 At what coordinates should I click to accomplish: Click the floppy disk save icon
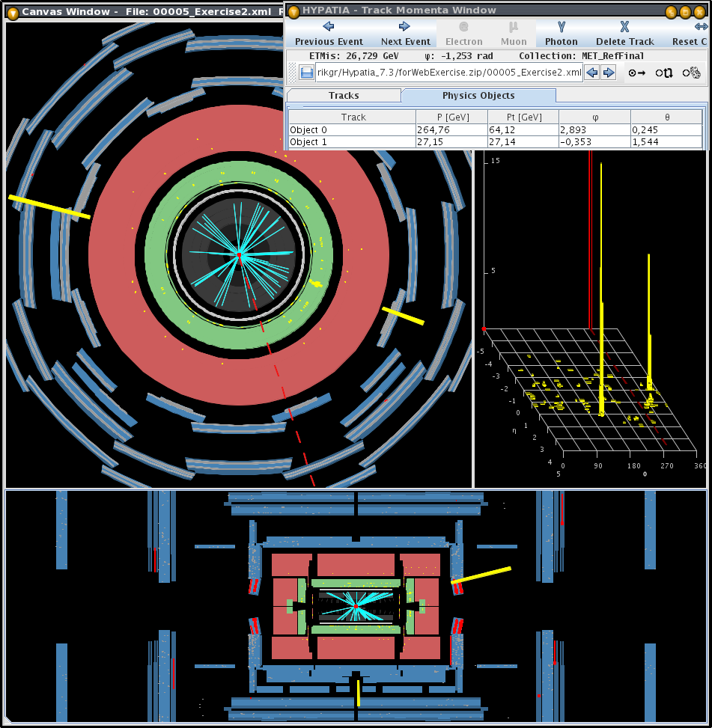(306, 73)
